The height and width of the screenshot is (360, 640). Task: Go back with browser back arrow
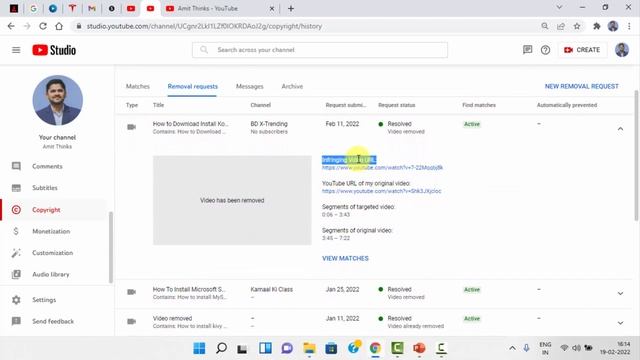point(11,26)
